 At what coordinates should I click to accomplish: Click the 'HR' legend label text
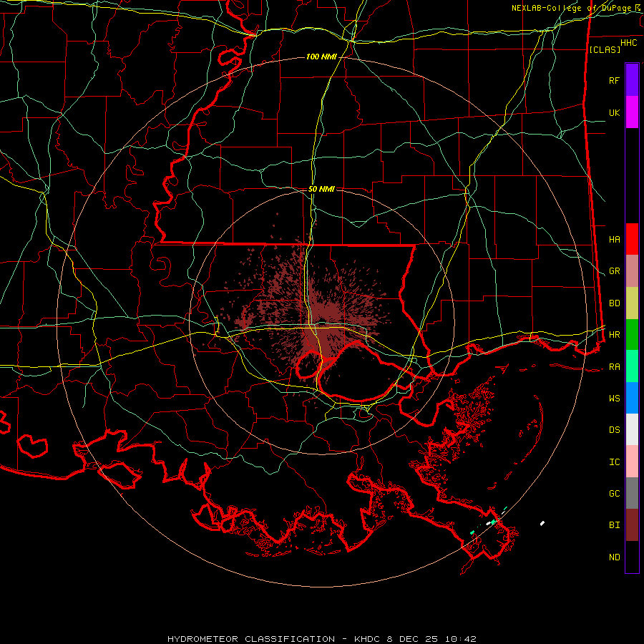[x=614, y=335]
